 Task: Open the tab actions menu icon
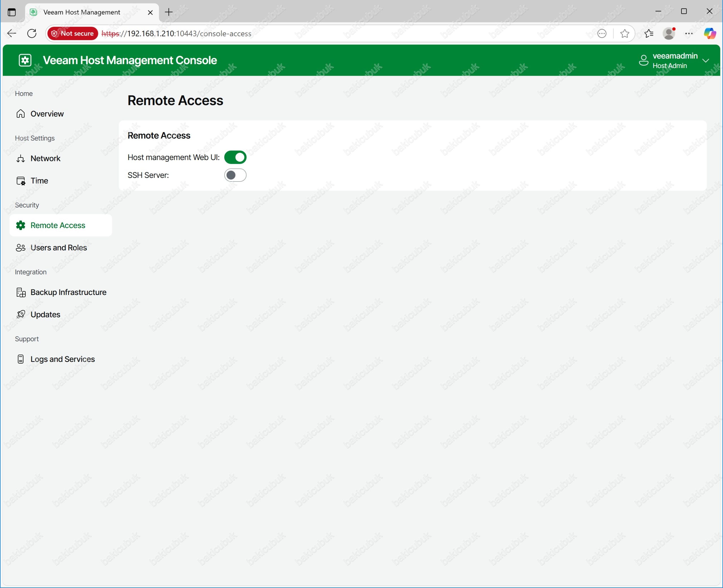click(12, 12)
